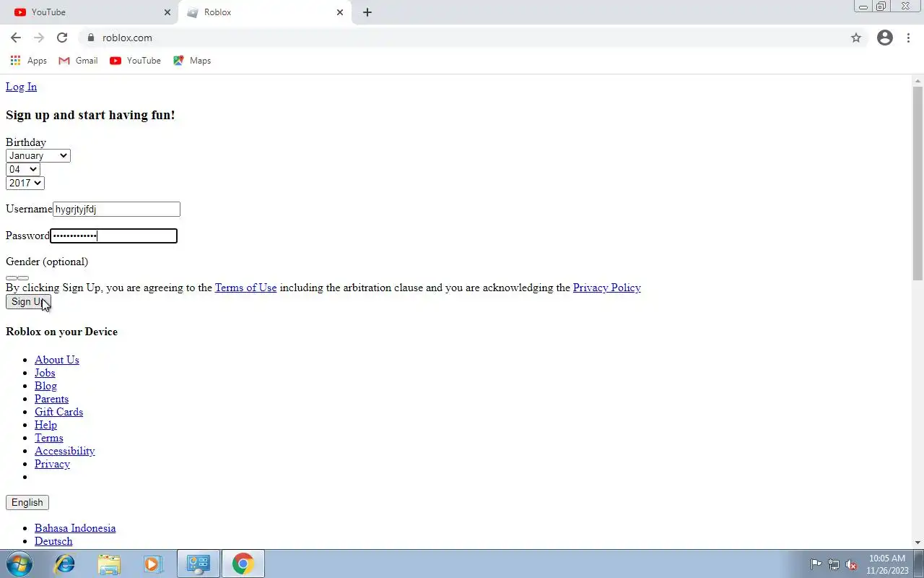This screenshot has width=924, height=578.
Task: Open the network tray icon
Action: 834,564
